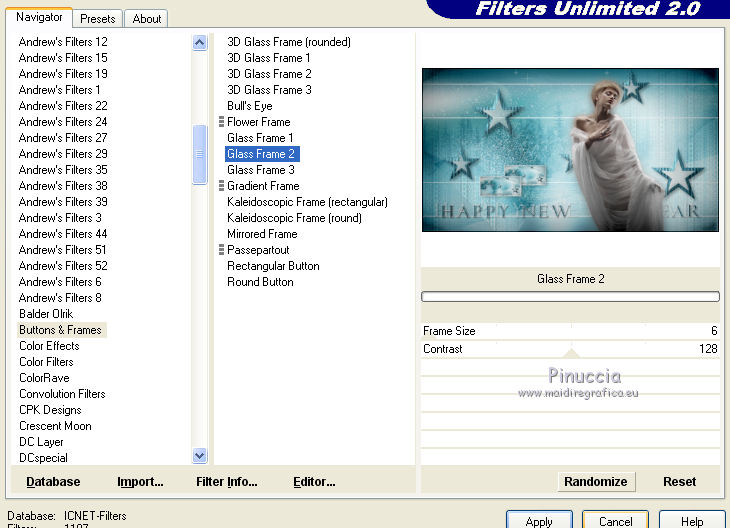Adjust the Contrast slider
730x528 pixels.
(x=570, y=349)
